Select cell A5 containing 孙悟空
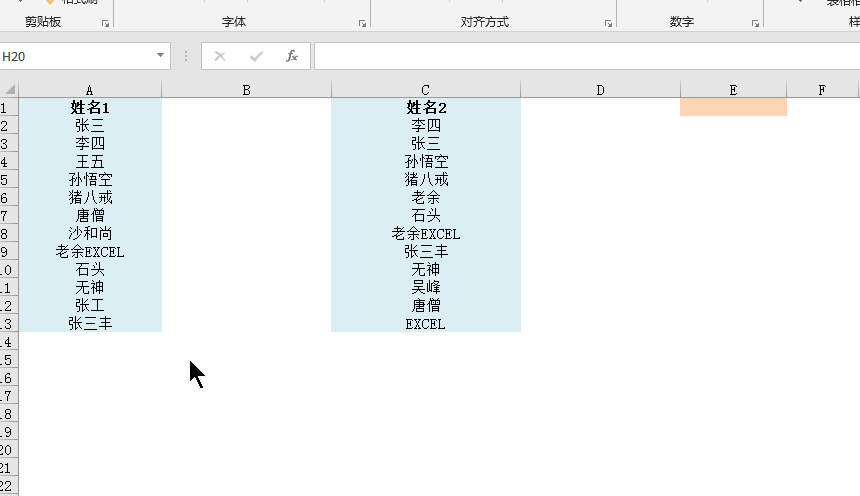 pyautogui.click(x=90, y=179)
